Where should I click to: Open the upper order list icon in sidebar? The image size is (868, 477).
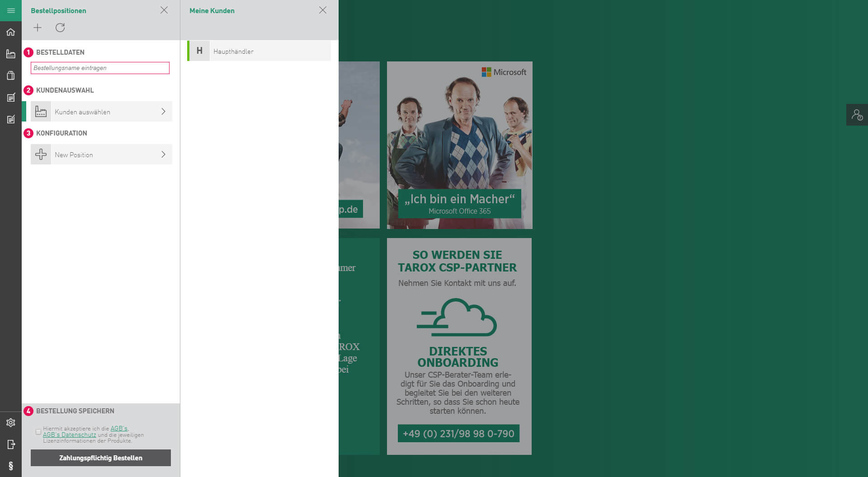[x=11, y=97]
